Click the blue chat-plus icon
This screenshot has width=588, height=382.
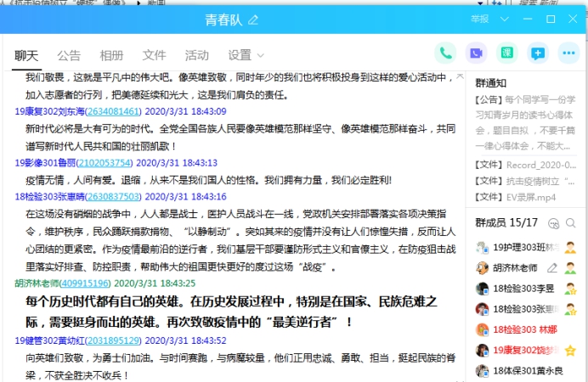(x=537, y=53)
